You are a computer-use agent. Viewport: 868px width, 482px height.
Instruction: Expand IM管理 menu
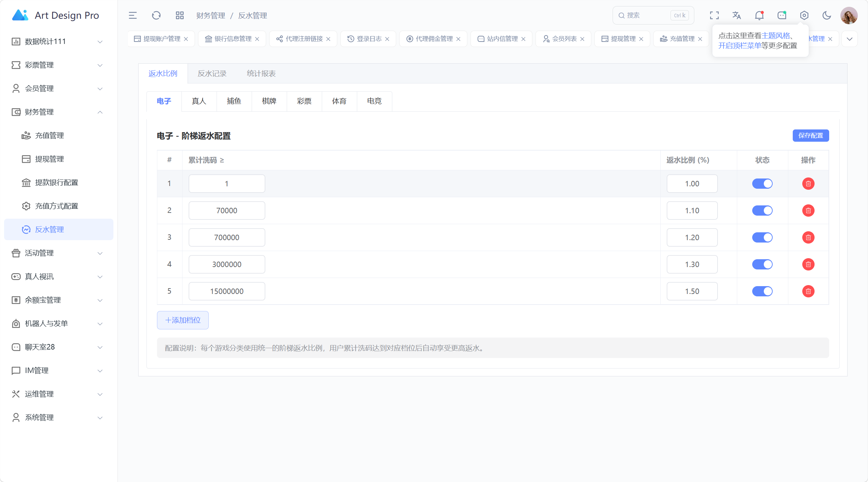click(x=59, y=371)
